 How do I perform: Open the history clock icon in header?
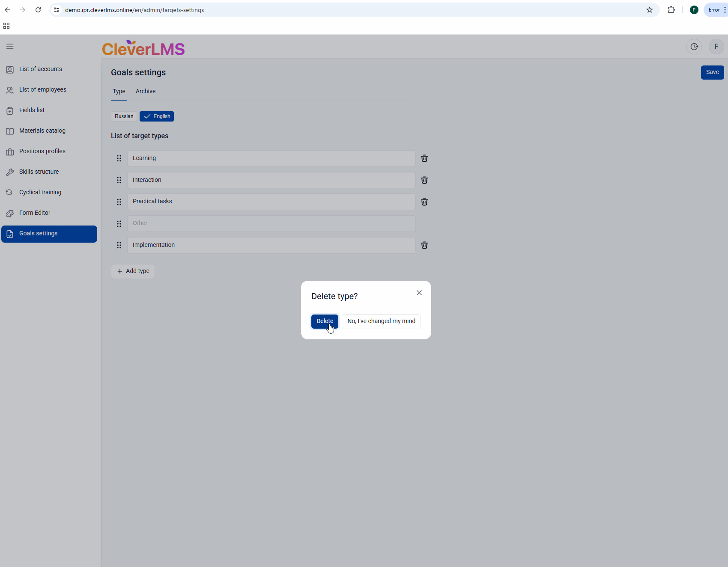click(694, 47)
